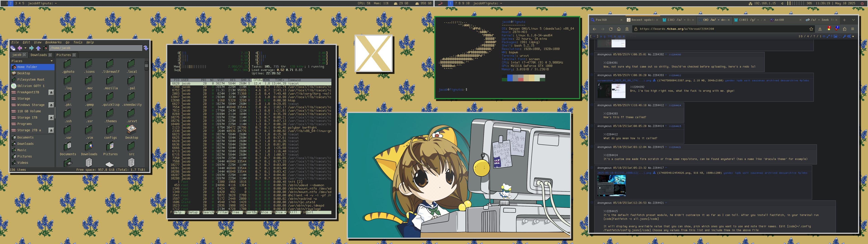Hide post No.2264415 using its minus toggle

[x=592, y=147]
